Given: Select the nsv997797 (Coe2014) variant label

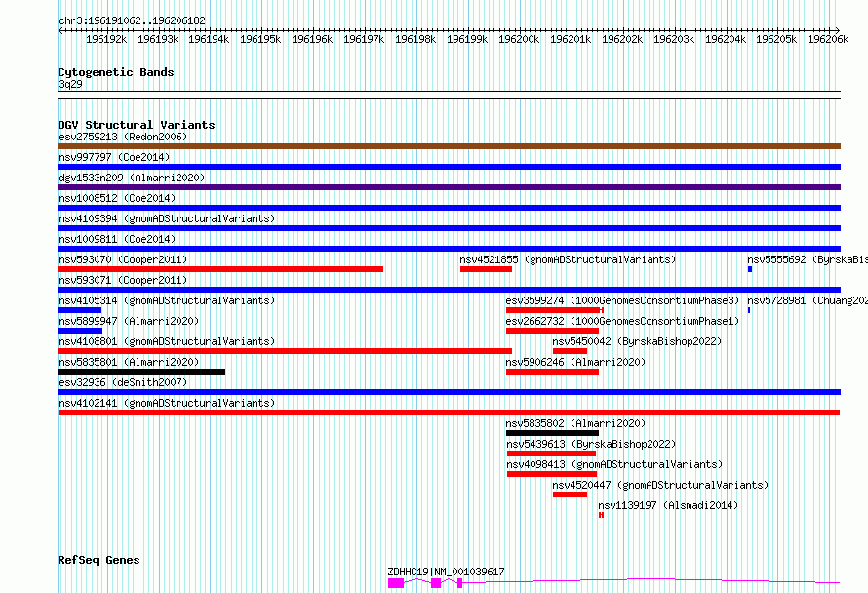Looking at the screenshot, I should pos(114,157).
